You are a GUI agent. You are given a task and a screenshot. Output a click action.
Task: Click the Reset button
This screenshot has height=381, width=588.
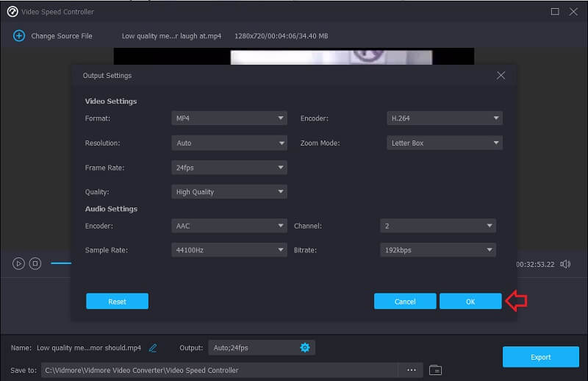(117, 302)
